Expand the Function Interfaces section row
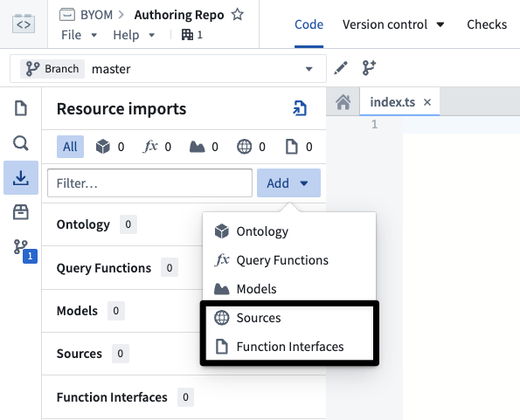The image size is (520, 420). (184, 396)
